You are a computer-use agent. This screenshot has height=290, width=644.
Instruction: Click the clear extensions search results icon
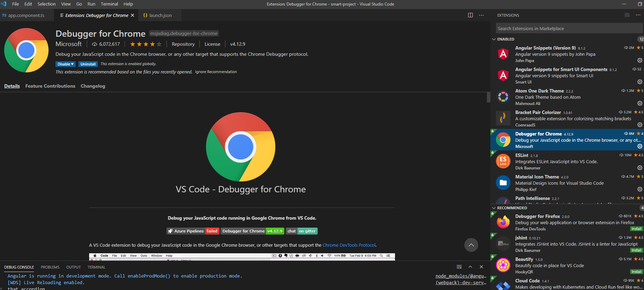(x=627, y=15)
